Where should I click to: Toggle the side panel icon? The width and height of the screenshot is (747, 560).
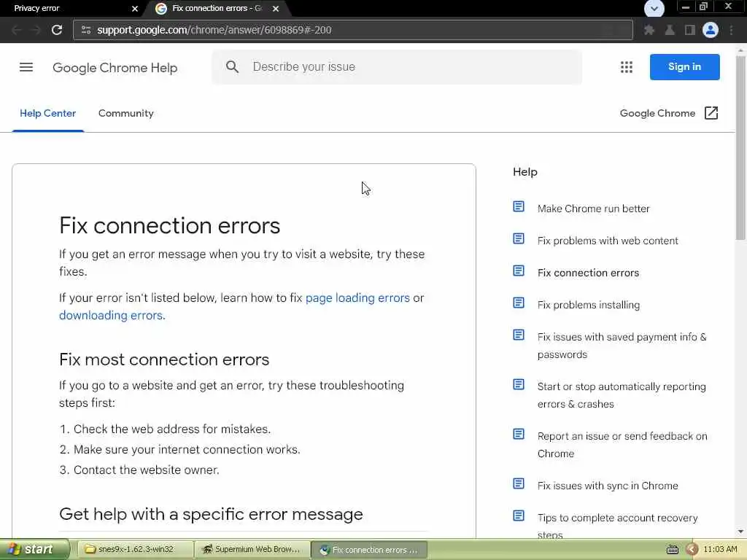(690, 30)
